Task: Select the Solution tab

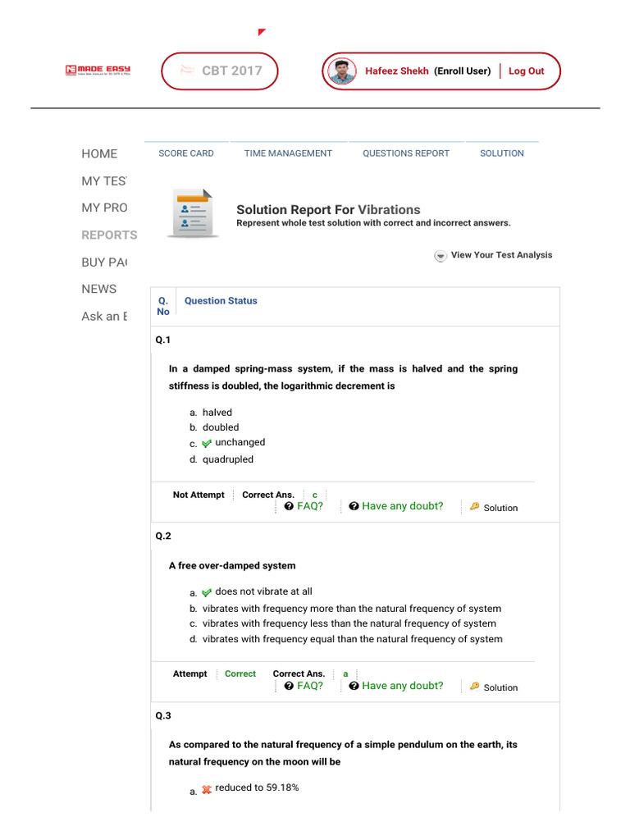Action: click(502, 153)
